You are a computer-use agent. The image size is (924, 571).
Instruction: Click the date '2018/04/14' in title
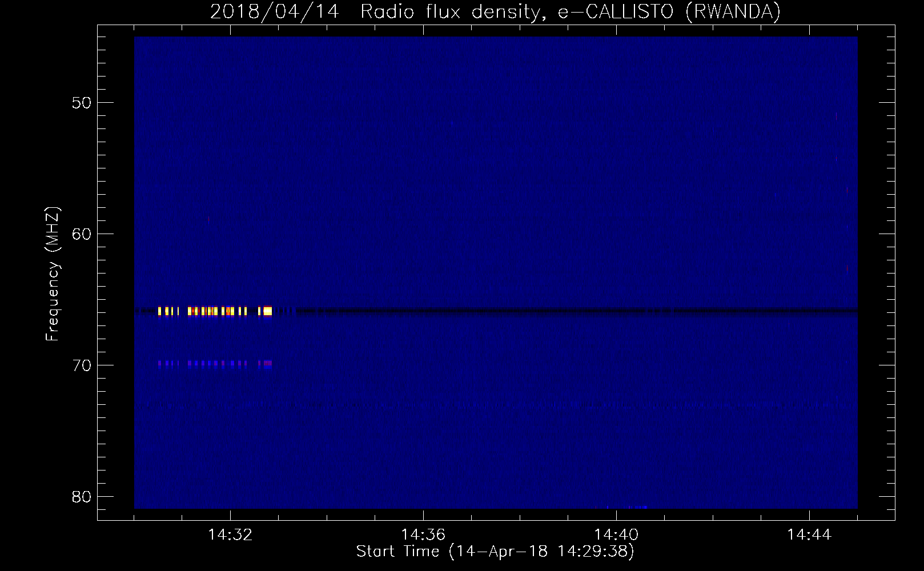point(276,11)
